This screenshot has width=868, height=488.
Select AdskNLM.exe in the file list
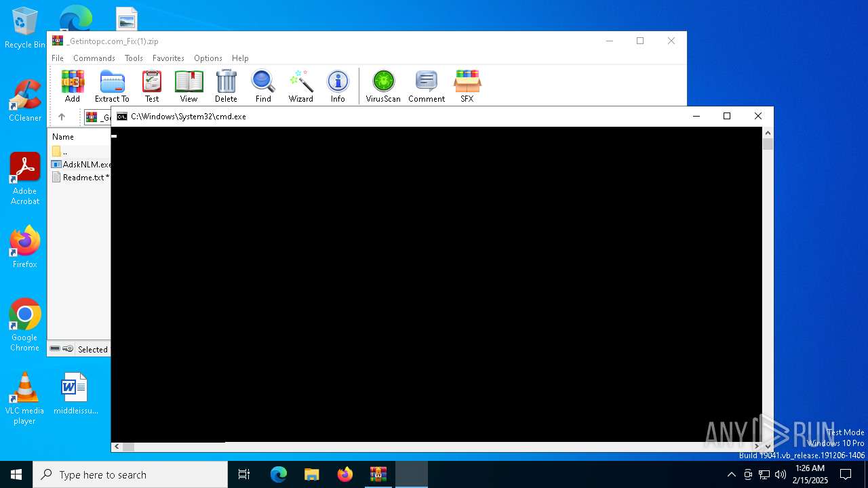click(x=81, y=164)
